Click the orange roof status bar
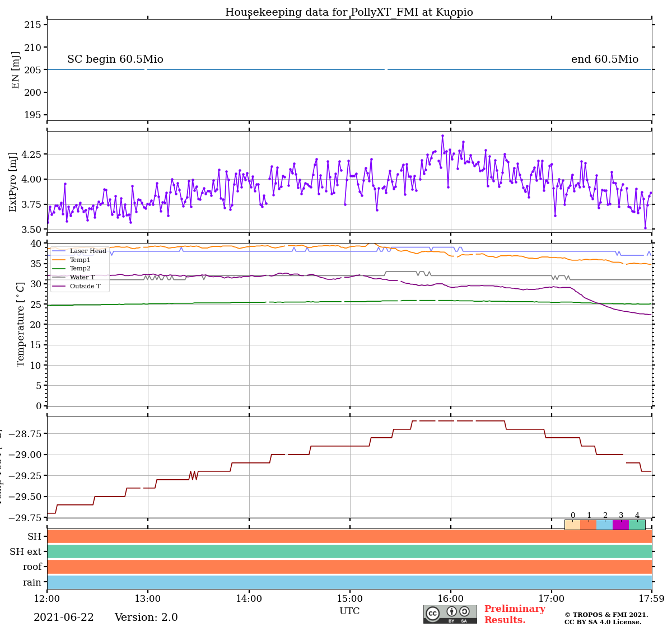This screenshot has width=672, height=627. (349, 567)
